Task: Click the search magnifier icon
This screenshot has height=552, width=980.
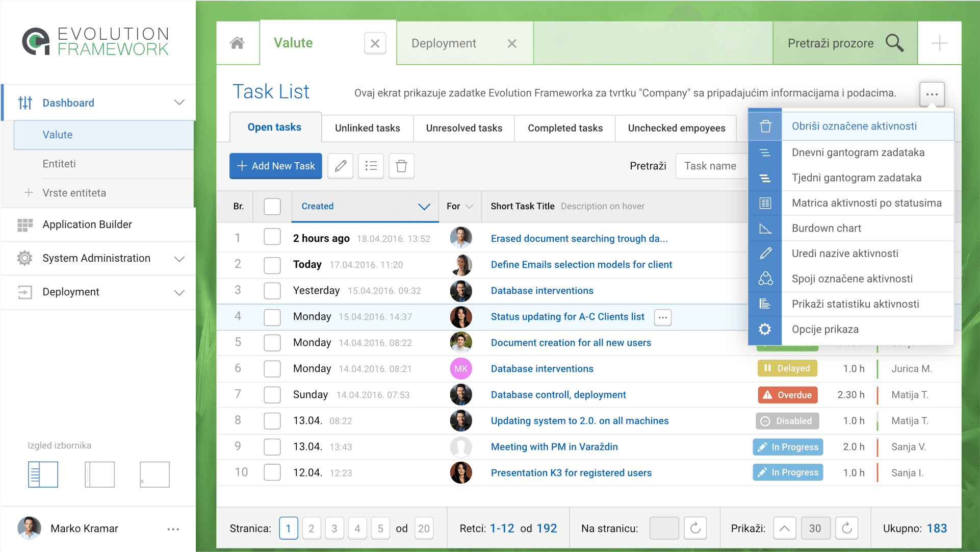Action: 894,43
